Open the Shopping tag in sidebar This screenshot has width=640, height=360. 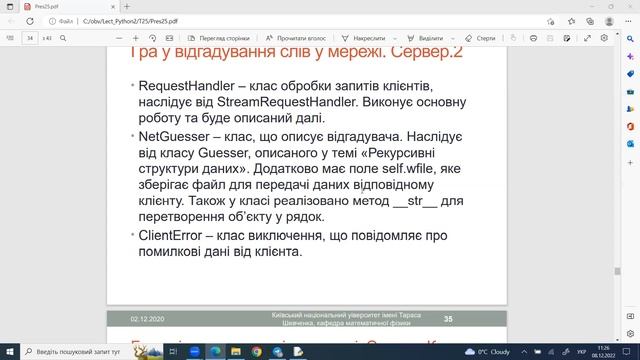click(x=630, y=74)
